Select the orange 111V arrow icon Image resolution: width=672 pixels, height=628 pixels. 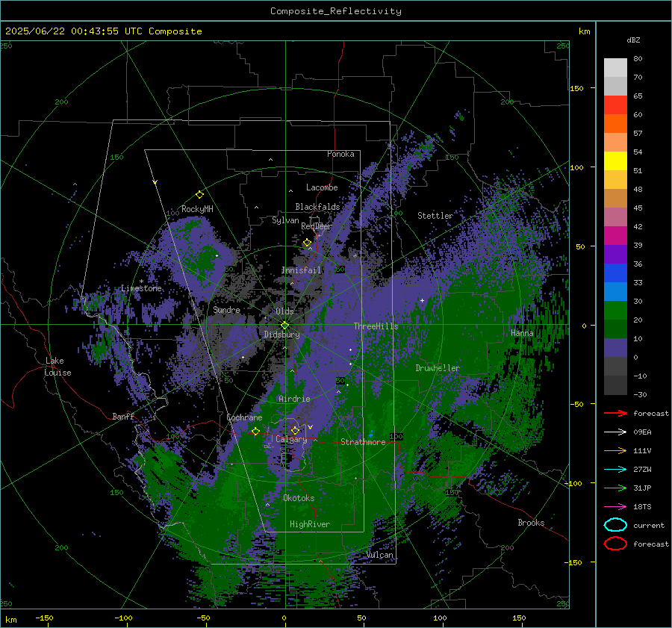pos(615,450)
